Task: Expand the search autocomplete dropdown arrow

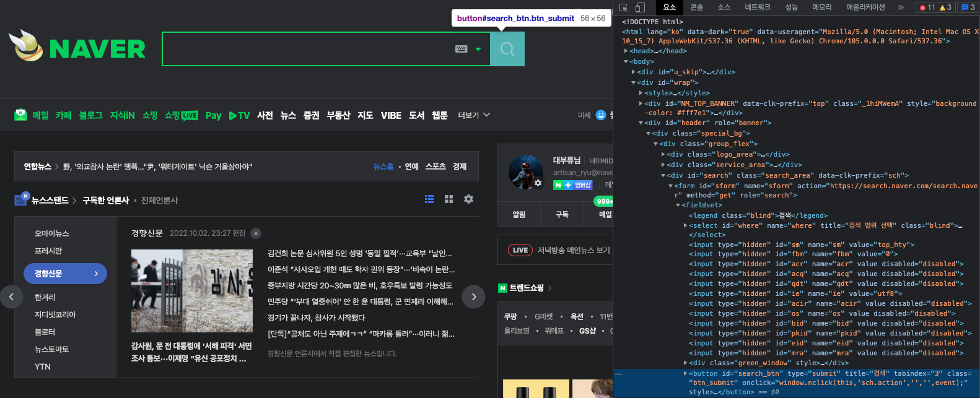Action: coord(478,49)
